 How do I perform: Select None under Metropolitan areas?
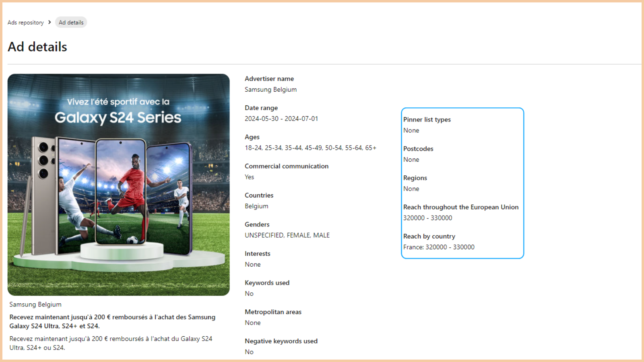coord(252,323)
